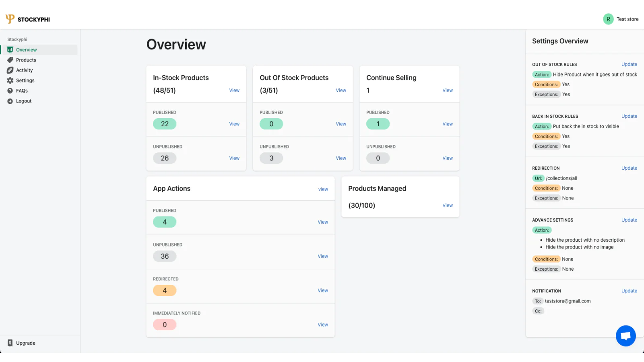View published Continue Selling products
This screenshot has height=362, width=644.
click(448, 124)
